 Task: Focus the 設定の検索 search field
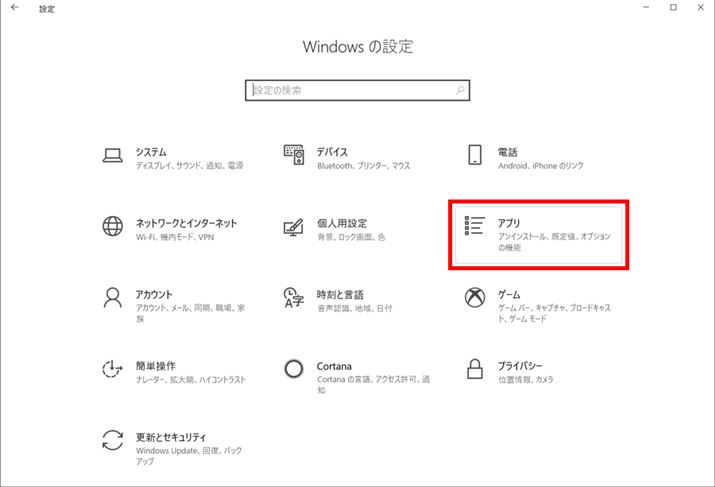(357, 90)
